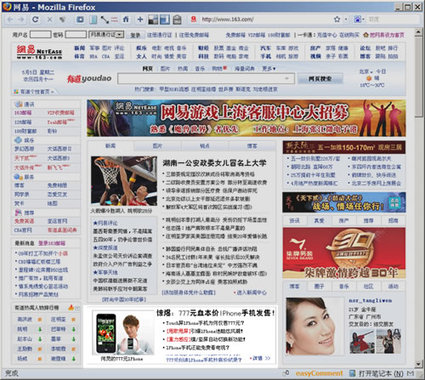
Task: Open the 真爱 tab in right column
Action: pos(319,221)
